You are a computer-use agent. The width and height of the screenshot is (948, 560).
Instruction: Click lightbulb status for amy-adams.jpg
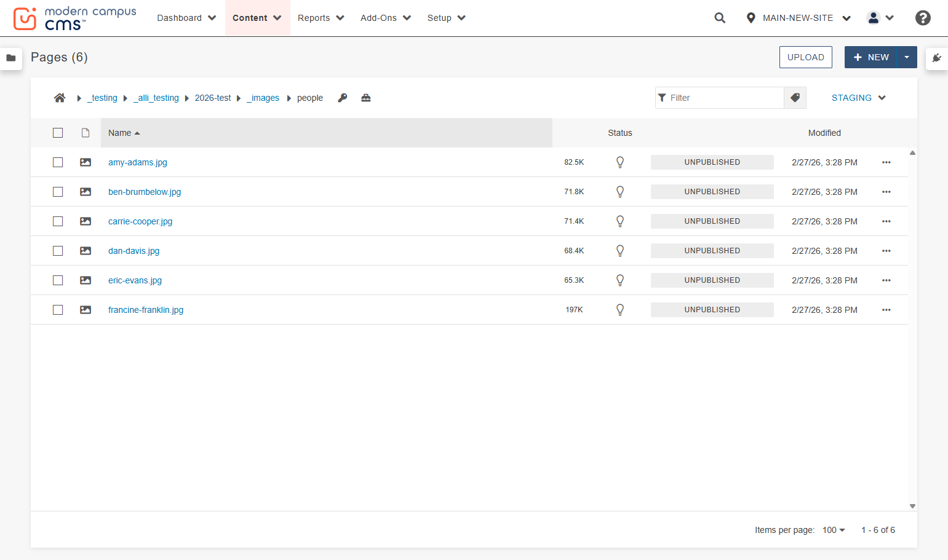(620, 162)
